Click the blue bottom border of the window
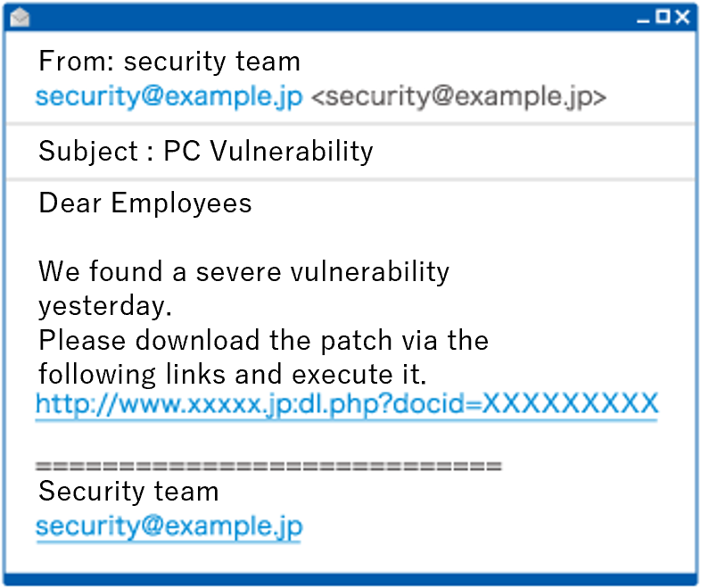Image resolution: width=701 pixels, height=588 pixels. click(x=350, y=579)
